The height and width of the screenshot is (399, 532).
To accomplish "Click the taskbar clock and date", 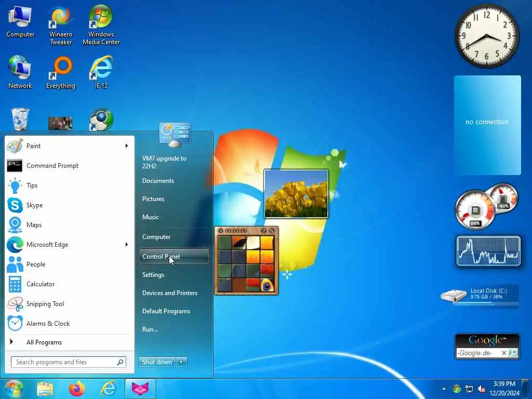I will click(x=504, y=389).
